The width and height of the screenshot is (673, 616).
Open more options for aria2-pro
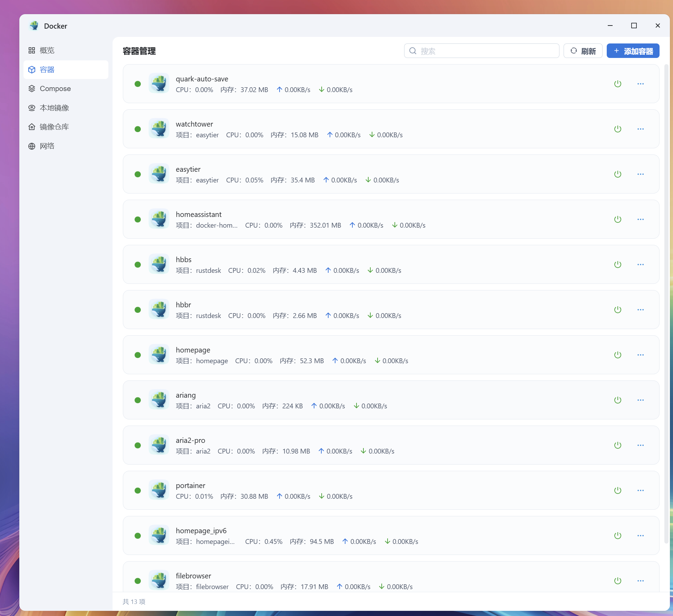tap(641, 445)
